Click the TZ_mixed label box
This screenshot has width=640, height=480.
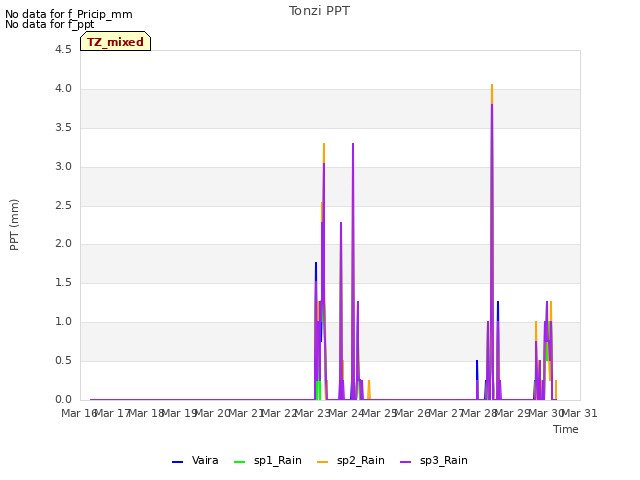116,41
